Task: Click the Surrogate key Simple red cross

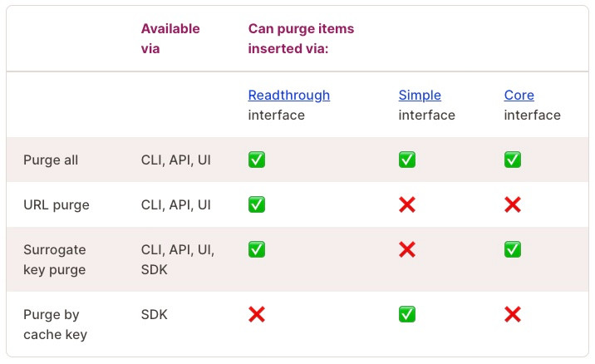Action: (x=407, y=249)
